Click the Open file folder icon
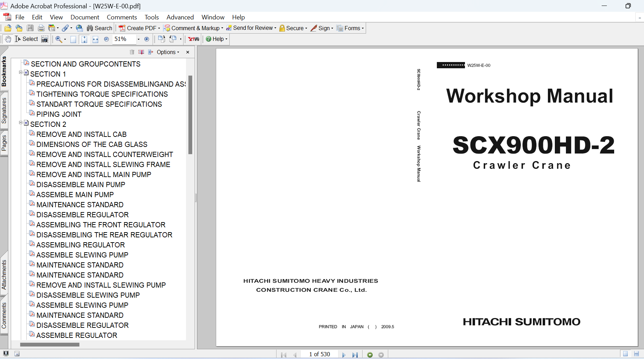Viewport: 644px width, 359px height. 8,28
